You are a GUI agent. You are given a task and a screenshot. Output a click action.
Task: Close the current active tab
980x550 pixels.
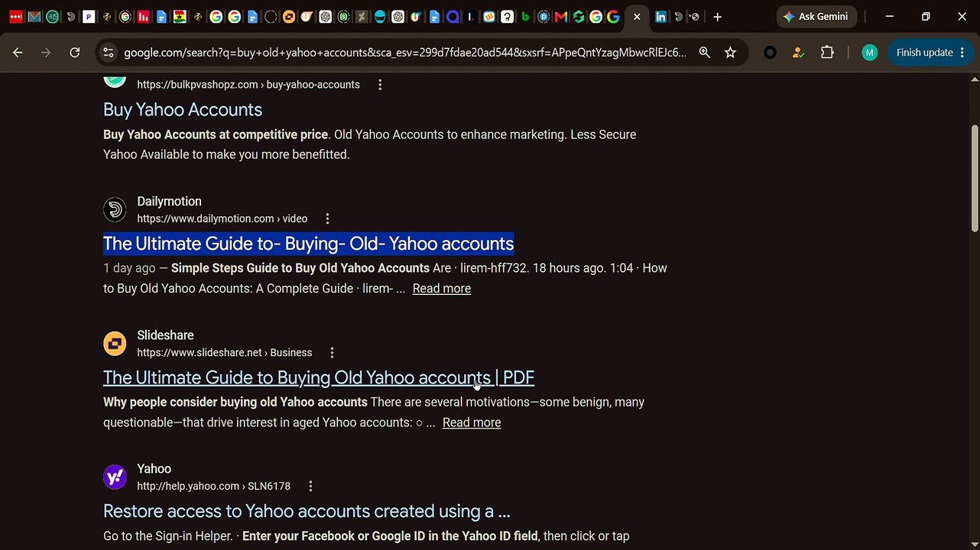pos(637,17)
